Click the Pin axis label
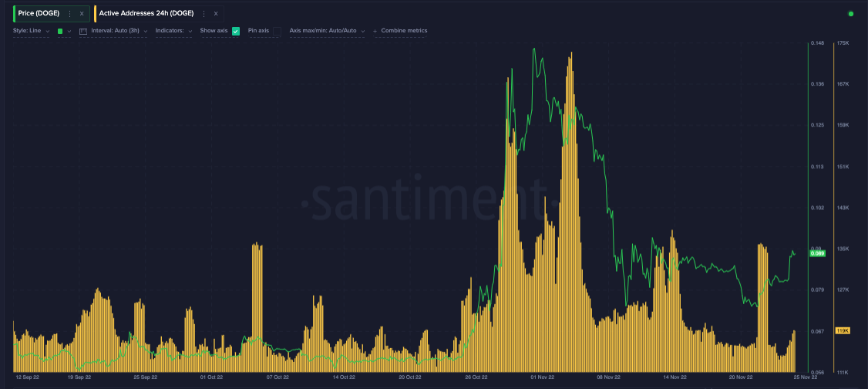Screen dimensions: 868x389 click(x=258, y=31)
